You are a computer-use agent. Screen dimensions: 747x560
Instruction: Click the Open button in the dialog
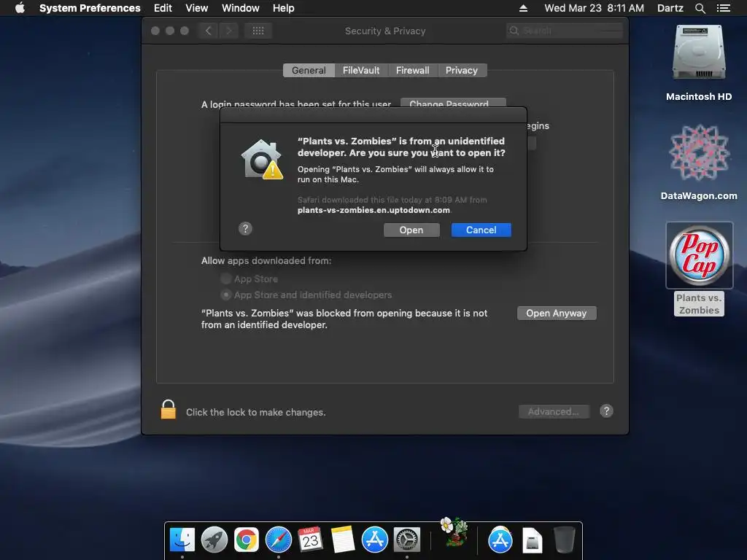(x=411, y=230)
